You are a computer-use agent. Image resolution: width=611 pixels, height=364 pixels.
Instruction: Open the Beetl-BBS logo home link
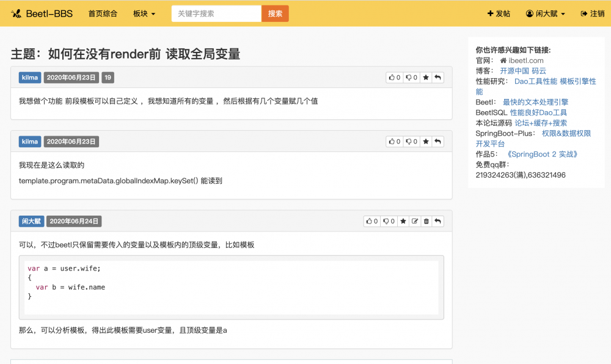coord(42,13)
